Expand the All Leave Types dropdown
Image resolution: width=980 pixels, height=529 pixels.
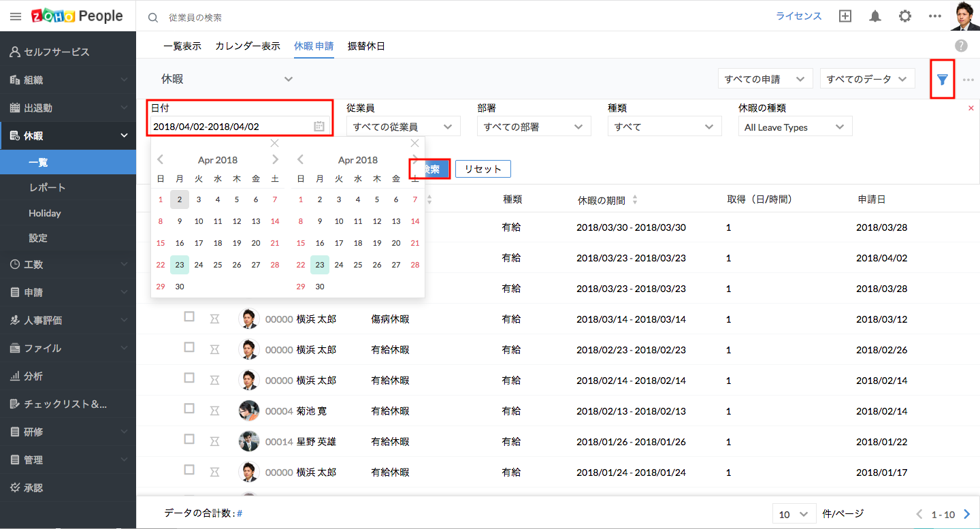click(x=794, y=127)
